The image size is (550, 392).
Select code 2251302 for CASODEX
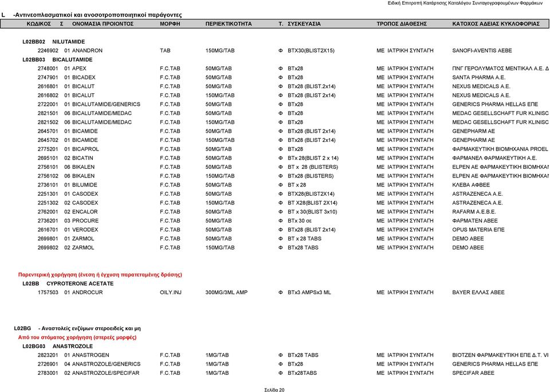pyautogui.click(x=48, y=203)
